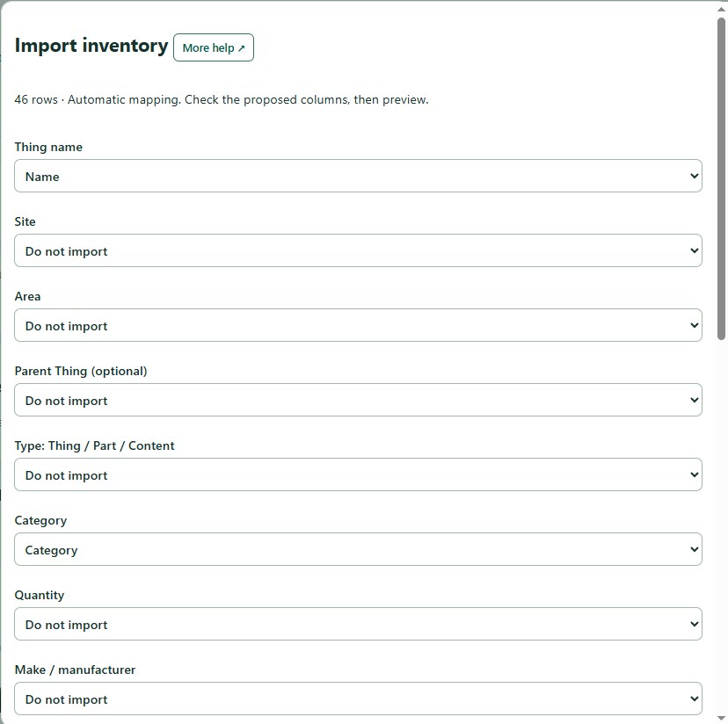Open the More help link
Image resolution: width=728 pixels, height=724 pixels.
[x=213, y=47]
